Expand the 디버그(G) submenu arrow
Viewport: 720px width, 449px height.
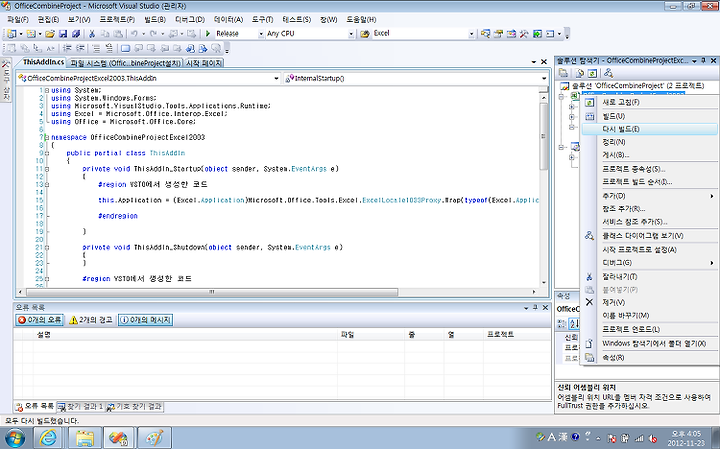pyautogui.click(x=712, y=263)
